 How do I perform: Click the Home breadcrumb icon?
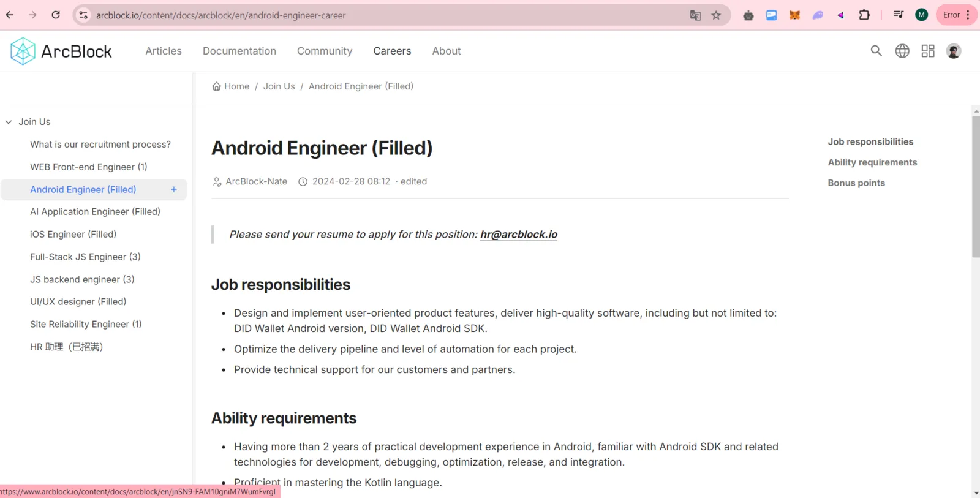click(216, 86)
